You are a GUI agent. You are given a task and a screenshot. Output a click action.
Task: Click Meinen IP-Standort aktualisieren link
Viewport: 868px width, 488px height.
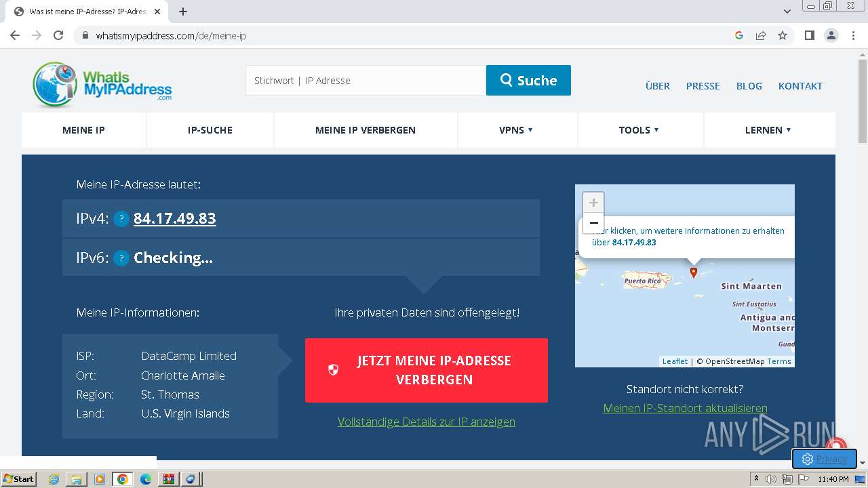click(685, 408)
